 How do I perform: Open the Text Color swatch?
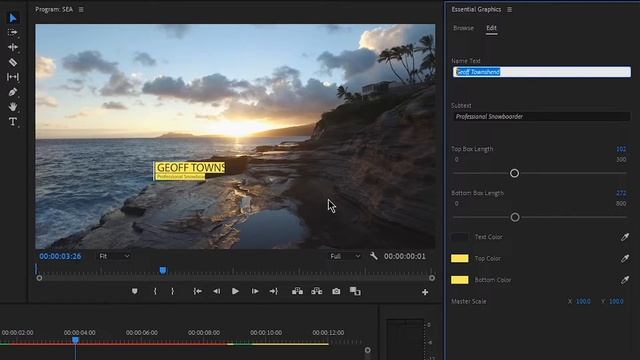[x=460, y=237]
